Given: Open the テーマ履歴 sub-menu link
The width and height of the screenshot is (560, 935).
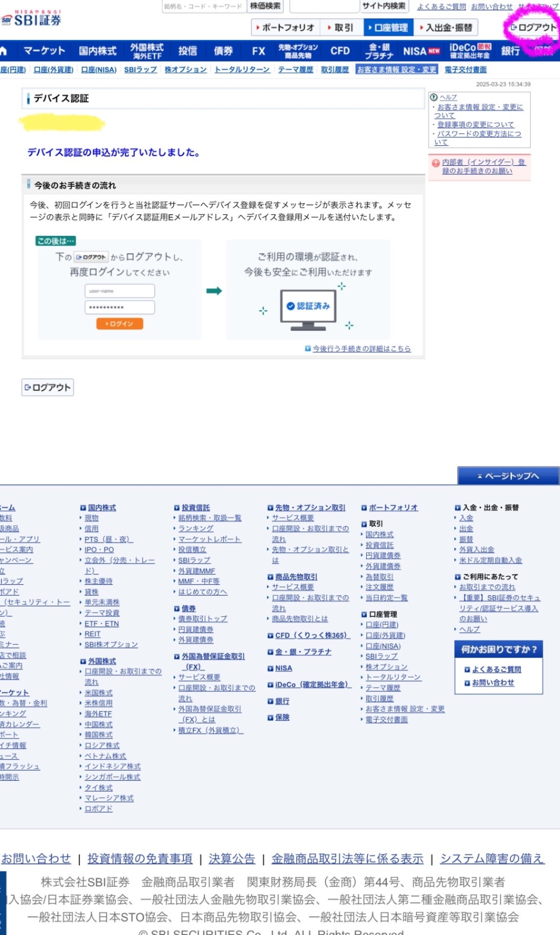Looking at the screenshot, I should [x=296, y=70].
